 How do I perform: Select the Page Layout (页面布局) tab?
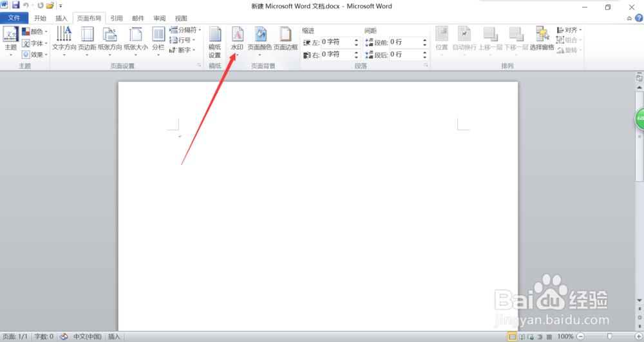[x=89, y=18]
